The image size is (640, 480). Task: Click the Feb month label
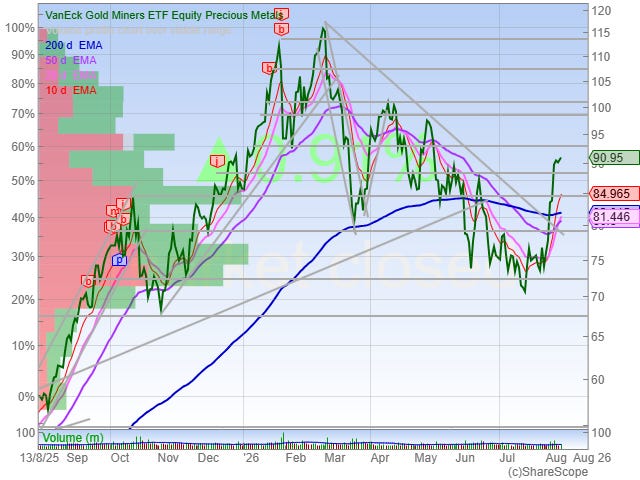(296, 458)
